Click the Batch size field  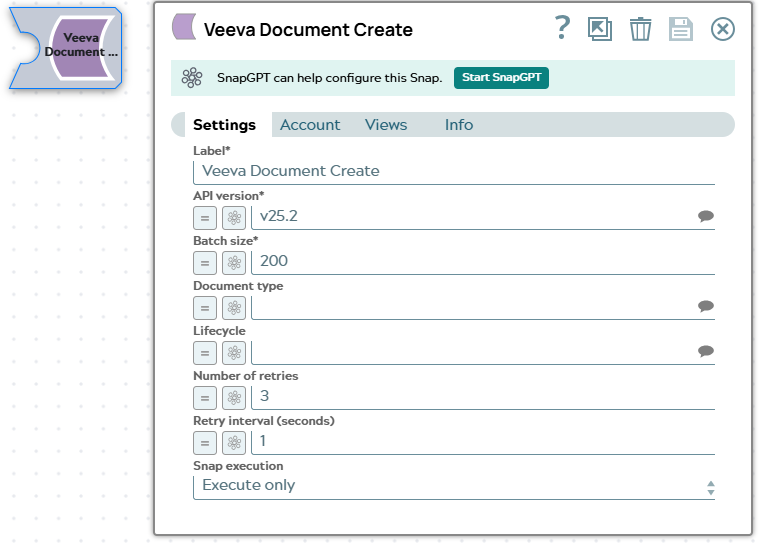coord(483,262)
